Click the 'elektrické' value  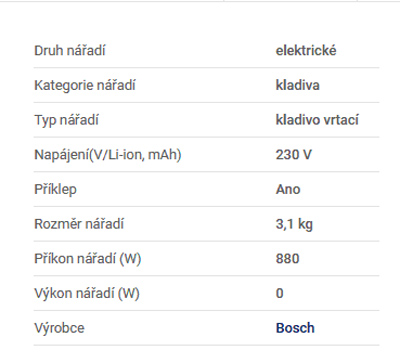click(306, 51)
